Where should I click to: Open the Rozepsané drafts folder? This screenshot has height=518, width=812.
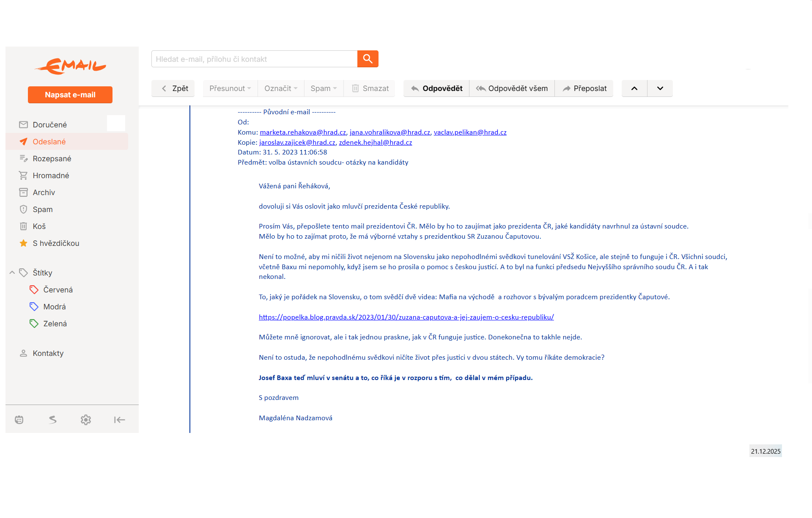click(52, 159)
